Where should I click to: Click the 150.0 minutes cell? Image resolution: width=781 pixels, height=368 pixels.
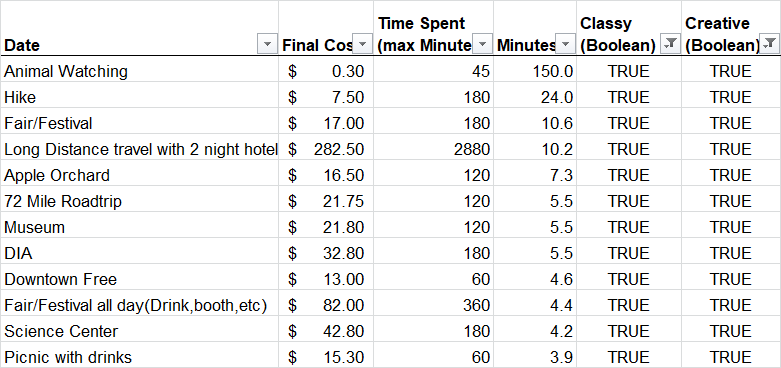(535, 71)
